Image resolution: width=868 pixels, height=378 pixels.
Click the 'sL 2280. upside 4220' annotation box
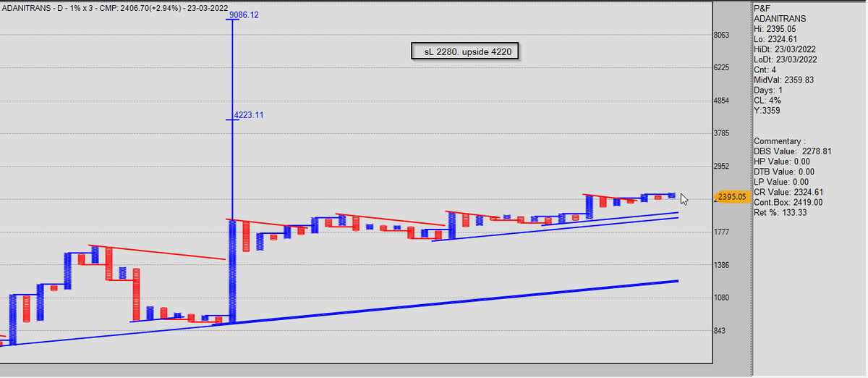(x=466, y=51)
